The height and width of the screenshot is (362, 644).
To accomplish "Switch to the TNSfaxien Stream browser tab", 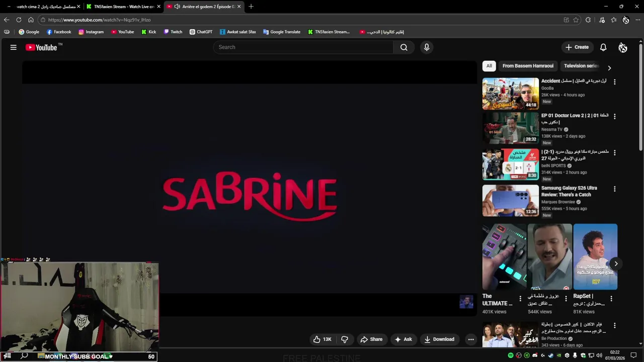I will click(x=124, y=7).
